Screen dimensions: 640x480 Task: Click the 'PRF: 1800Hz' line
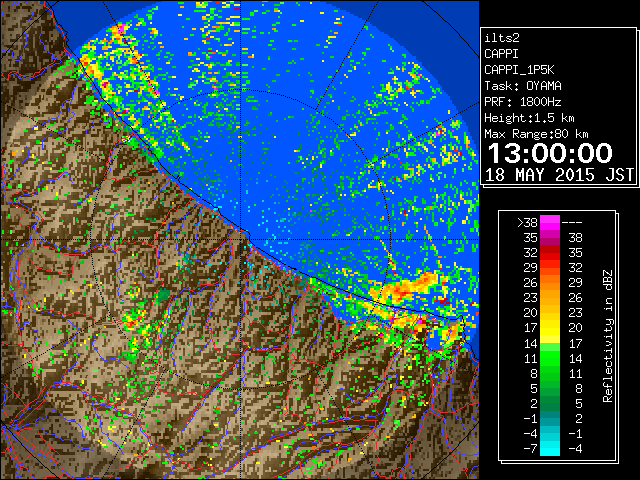[523, 102]
